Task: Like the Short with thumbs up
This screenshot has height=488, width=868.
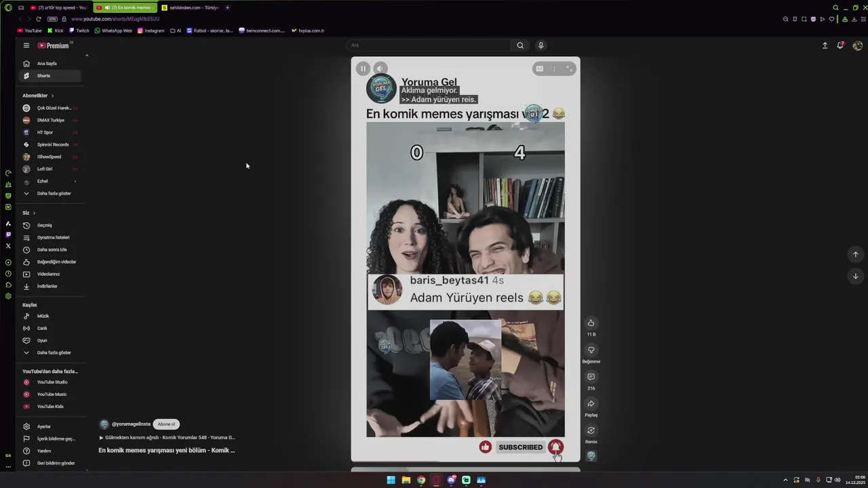Action: point(591,323)
